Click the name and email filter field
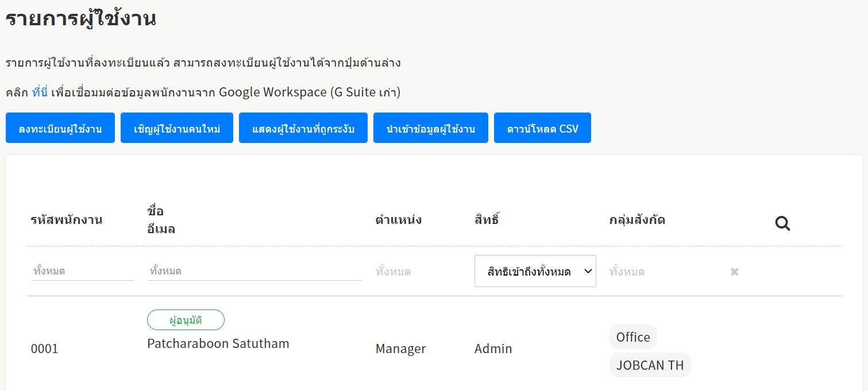 (x=254, y=271)
